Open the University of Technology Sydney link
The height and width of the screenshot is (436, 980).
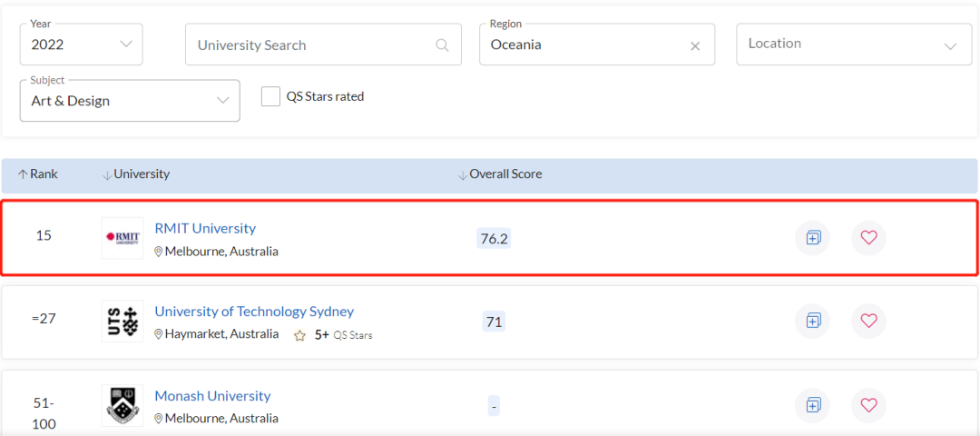tap(254, 312)
